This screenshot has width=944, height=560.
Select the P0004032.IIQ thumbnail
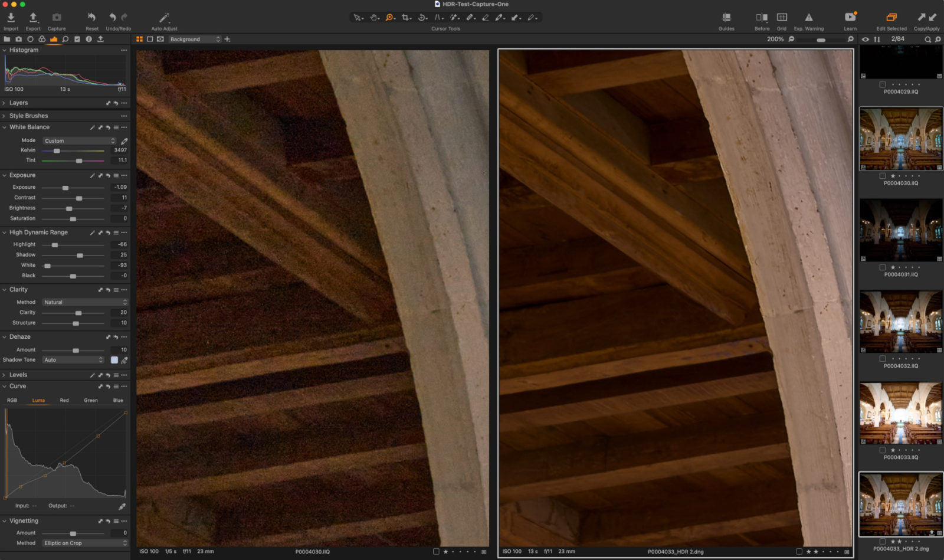(x=900, y=322)
